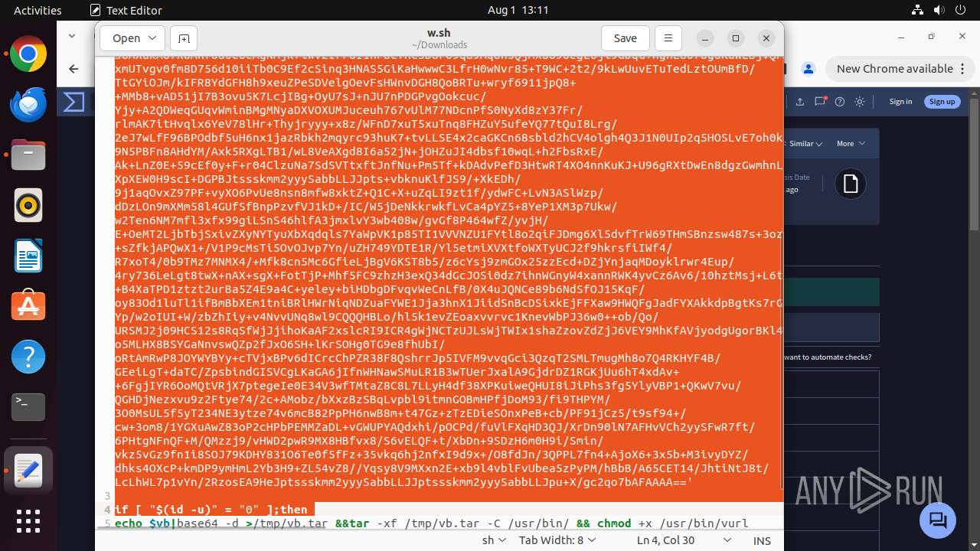Viewport: 980px width, 551px height.
Task: Open Ubuntu Software from the dock
Action: (x=28, y=306)
